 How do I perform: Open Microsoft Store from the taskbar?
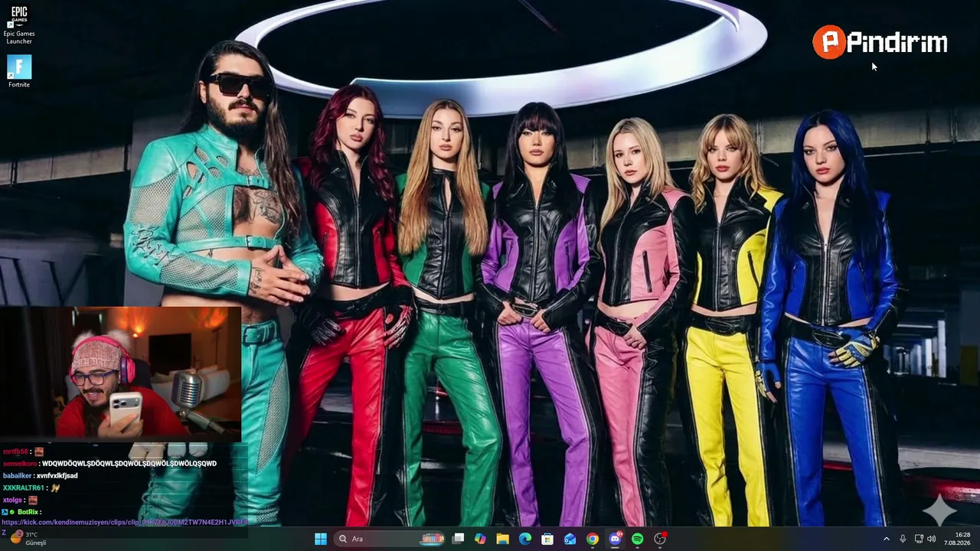547,539
